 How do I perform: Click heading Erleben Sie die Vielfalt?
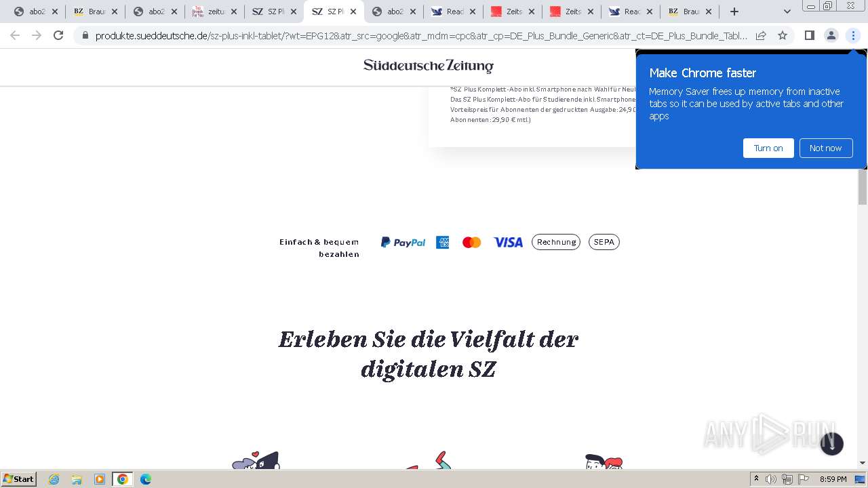point(429,354)
